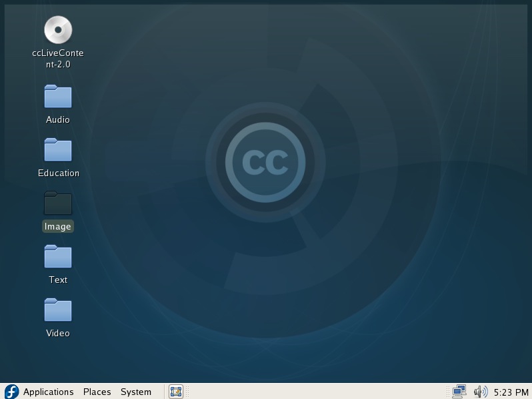This screenshot has width=532, height=399.
Task: Click the "Image" folder label
Action: [58, 226]
